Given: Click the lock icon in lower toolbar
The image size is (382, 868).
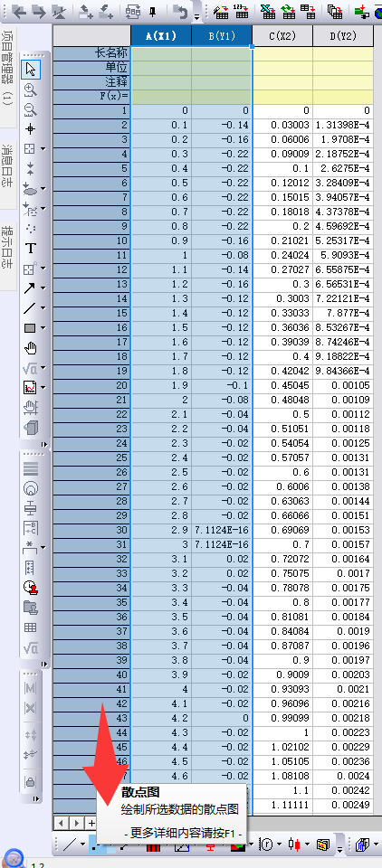Looking at the screenshot, I should click(x=31, y=781).
